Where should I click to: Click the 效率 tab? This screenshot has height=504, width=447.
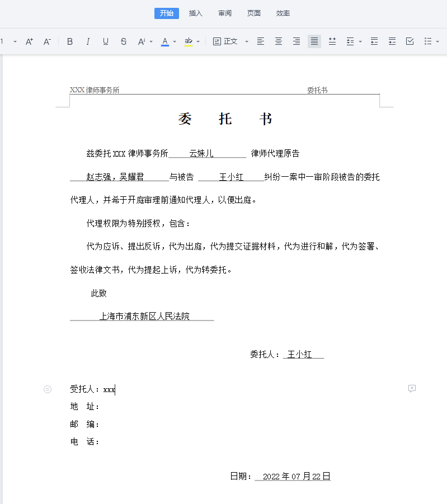(283, 13)
